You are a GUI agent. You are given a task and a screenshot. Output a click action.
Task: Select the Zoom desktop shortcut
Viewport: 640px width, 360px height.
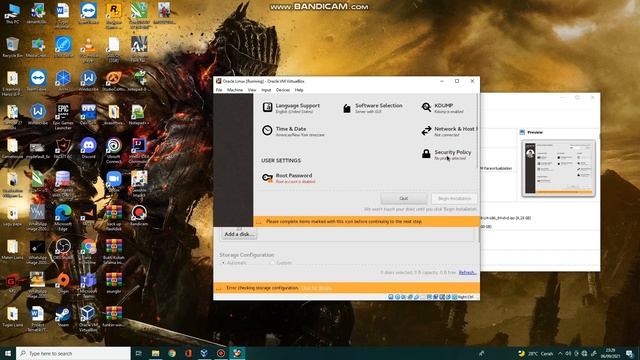[113, 181]
